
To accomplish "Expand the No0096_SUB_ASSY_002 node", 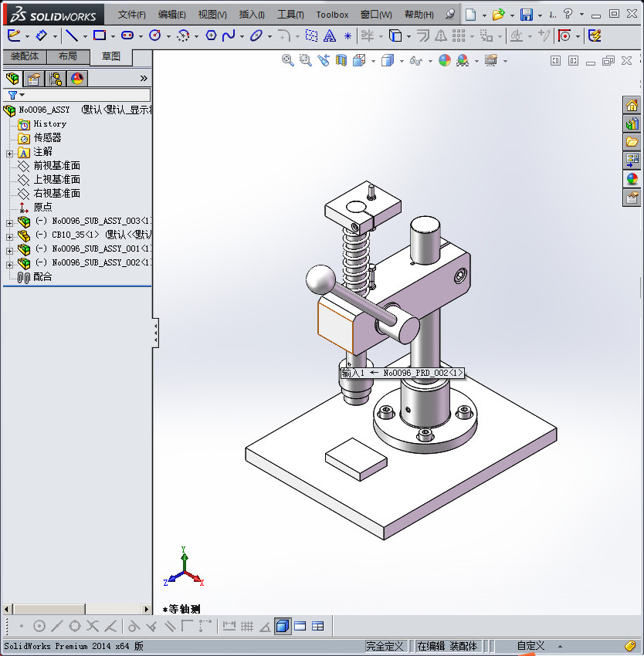I will click(x=9, y=265).
